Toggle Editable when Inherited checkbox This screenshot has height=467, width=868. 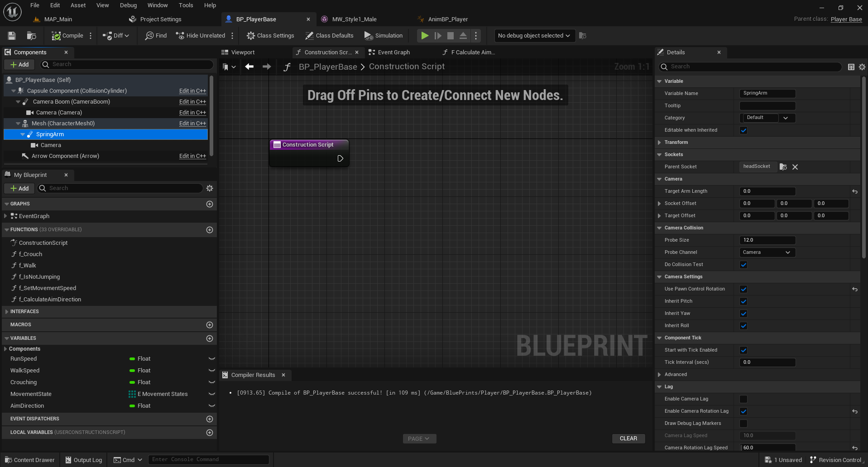pos(743,130)
